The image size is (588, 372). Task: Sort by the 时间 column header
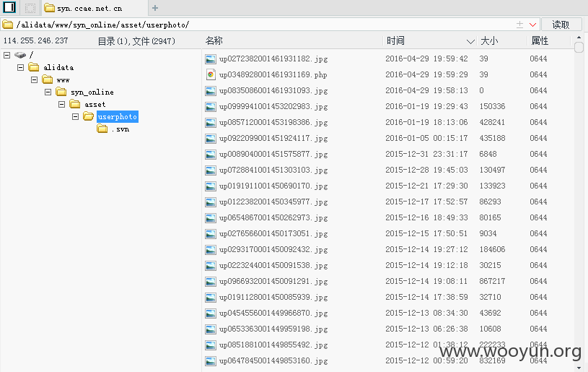tap(395, 40)
